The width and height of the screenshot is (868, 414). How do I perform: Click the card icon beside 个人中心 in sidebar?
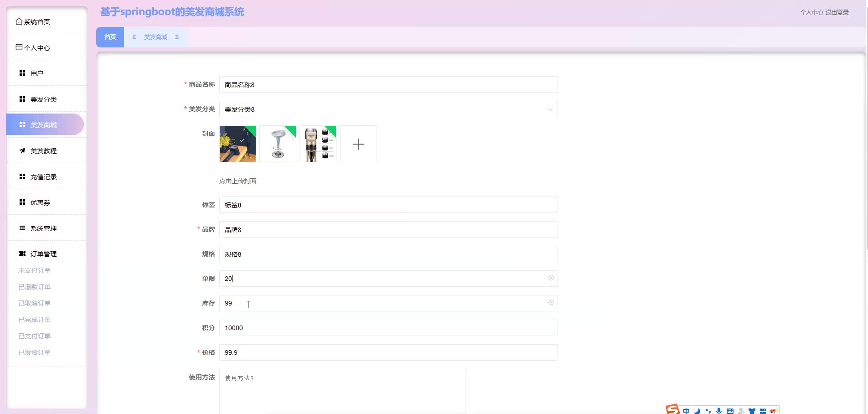[19, 47]
